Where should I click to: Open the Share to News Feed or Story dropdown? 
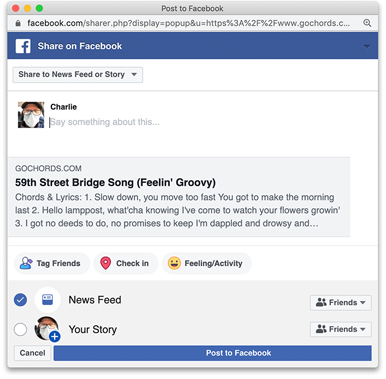pos(78,75)
